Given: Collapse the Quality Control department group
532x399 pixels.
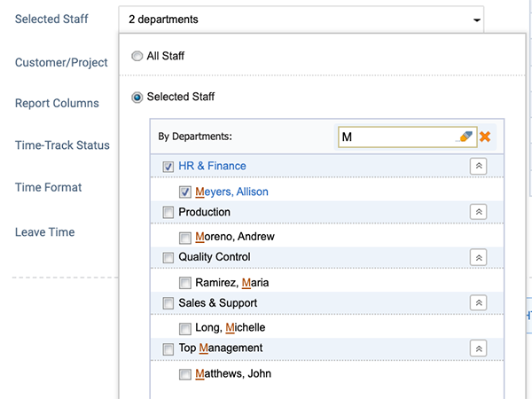Looking at the screenshot, I should pyautogui.click(x=479, y=257).
